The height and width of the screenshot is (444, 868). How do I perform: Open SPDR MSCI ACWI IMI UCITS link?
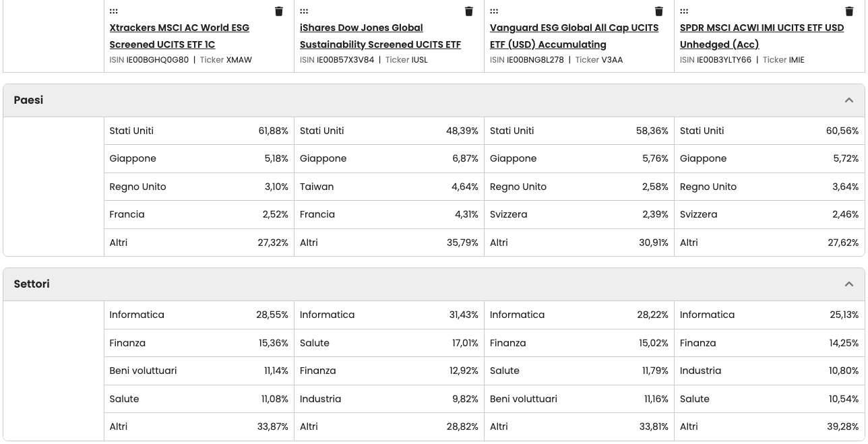pyautogui.click(x=762, y=36)
